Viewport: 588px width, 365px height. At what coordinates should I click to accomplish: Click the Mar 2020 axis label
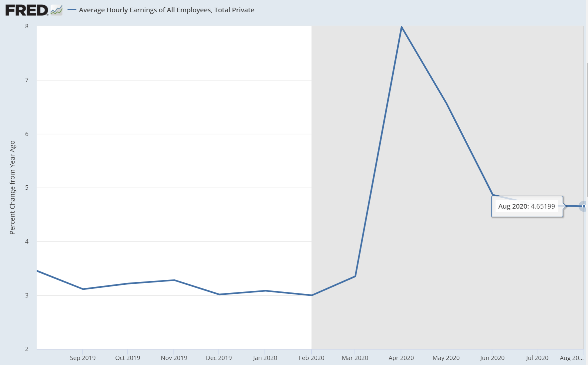[355, 358]
